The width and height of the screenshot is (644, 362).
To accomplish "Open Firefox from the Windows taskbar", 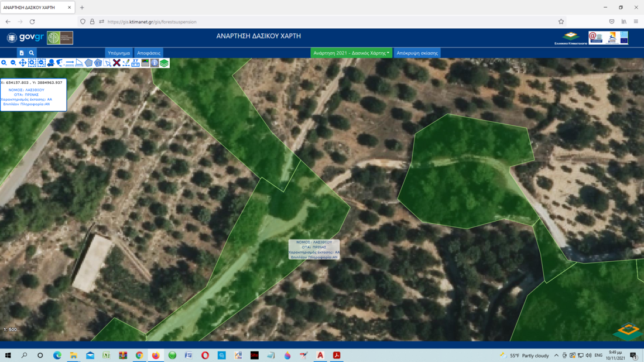I will pos(156,356).
